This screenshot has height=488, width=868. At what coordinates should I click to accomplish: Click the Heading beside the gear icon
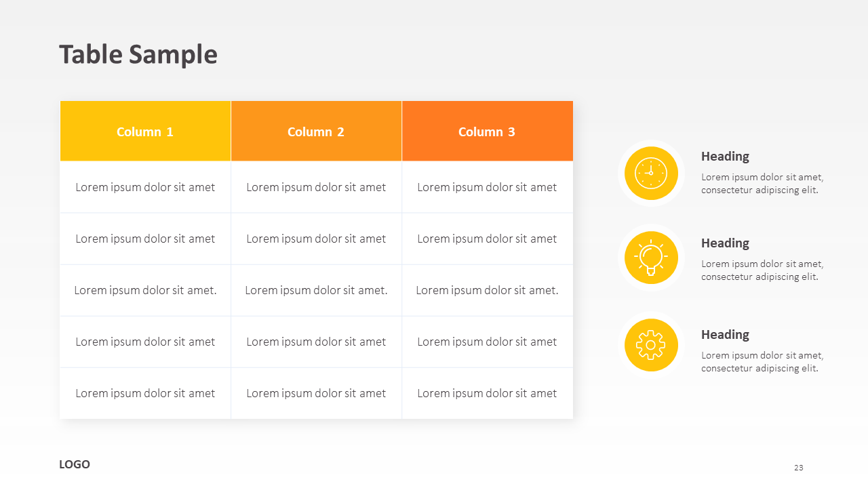[725, 335]
